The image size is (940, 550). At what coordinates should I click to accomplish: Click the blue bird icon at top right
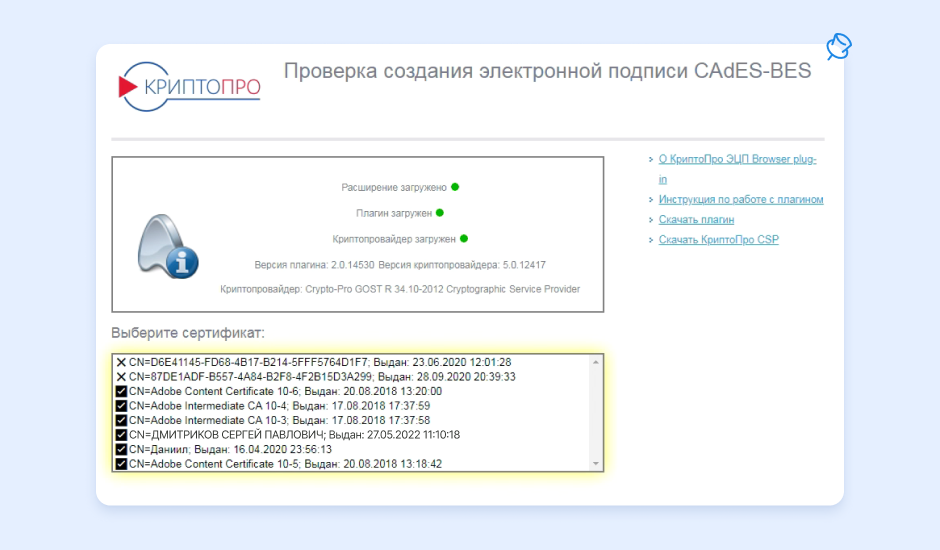point(838,46)
